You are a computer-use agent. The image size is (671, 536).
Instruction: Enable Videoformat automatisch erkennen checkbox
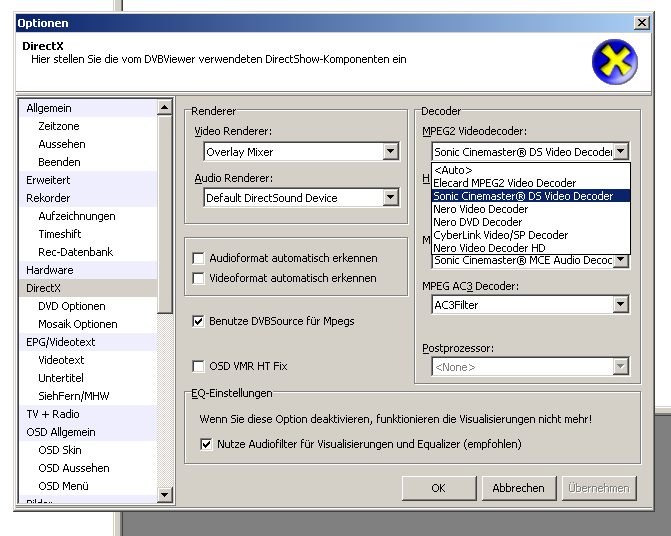pyautogui.click(x=199, y=278)
